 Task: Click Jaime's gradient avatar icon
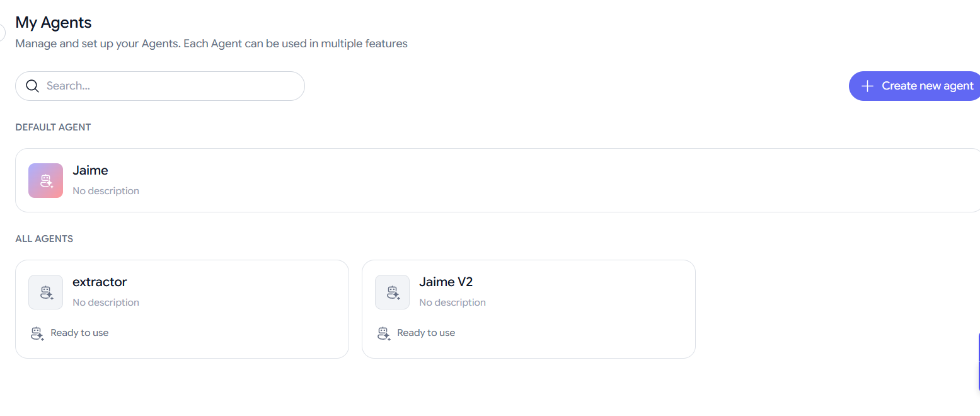click(x=45, y=180)
